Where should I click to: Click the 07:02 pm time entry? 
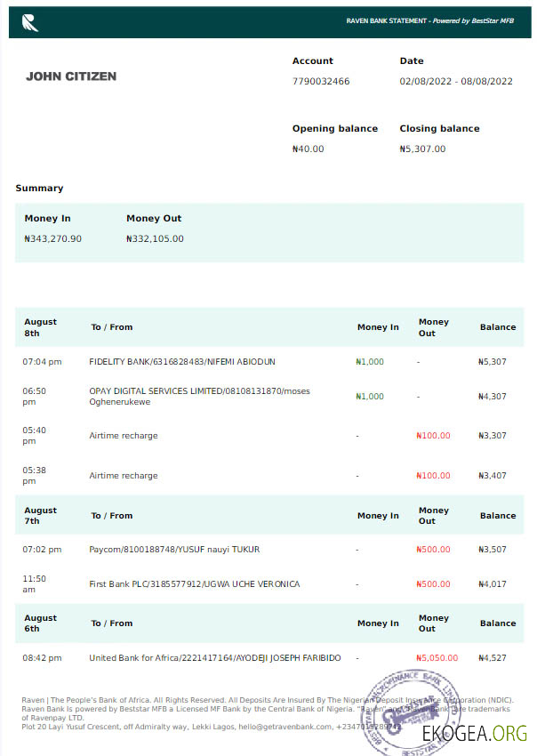(x=42, y=549)
